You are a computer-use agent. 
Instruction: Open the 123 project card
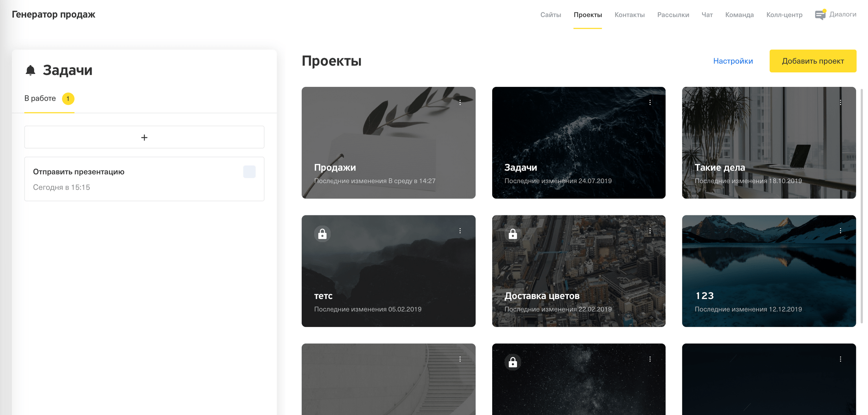tap(769, 271)
